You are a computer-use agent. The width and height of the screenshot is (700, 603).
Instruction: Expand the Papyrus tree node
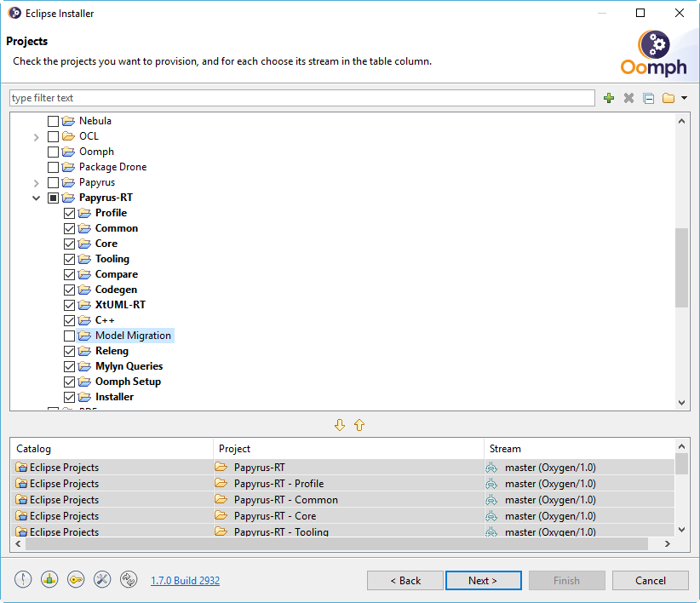tap(36, 183)
